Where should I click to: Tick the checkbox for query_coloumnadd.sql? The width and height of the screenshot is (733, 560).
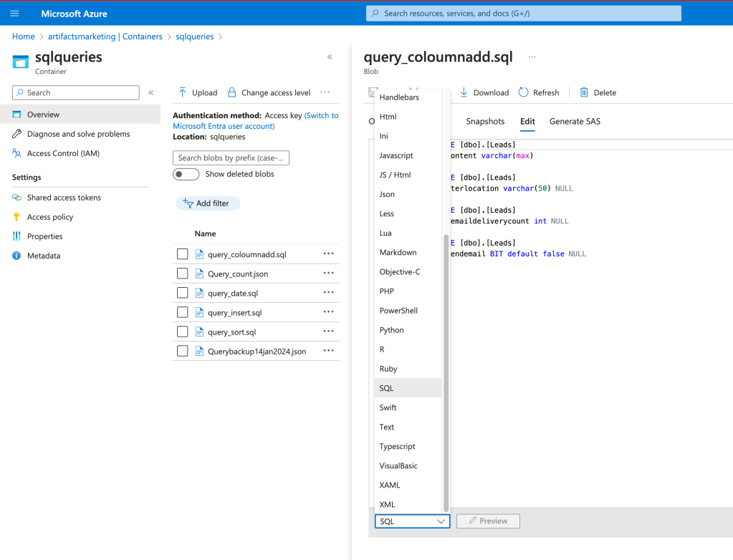coord(182,254)
